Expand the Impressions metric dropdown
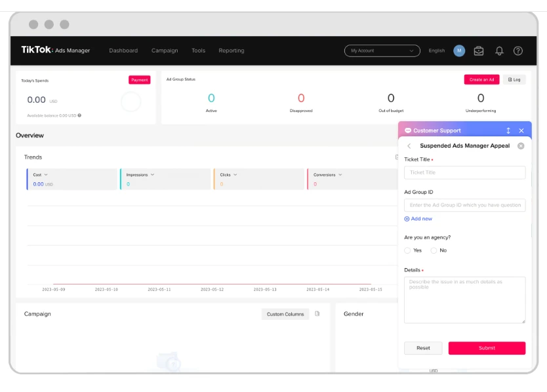547x392 pixels. (152, 175)
